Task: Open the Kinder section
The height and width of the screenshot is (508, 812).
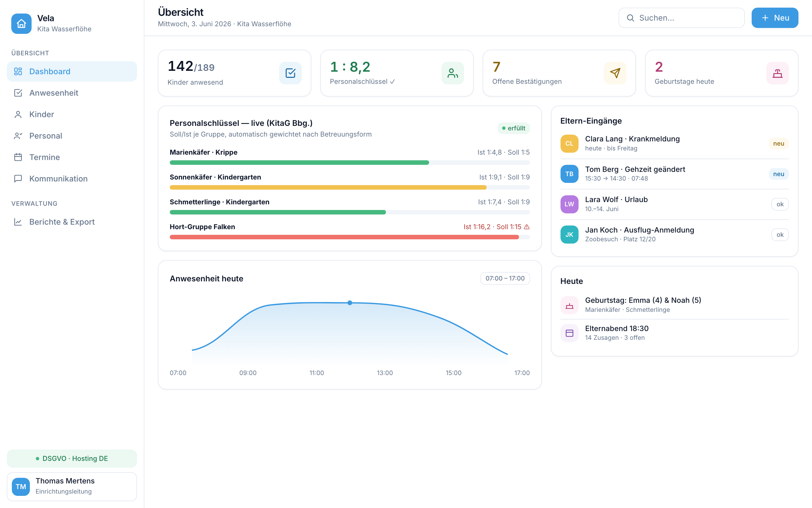Action: [72, 114]
